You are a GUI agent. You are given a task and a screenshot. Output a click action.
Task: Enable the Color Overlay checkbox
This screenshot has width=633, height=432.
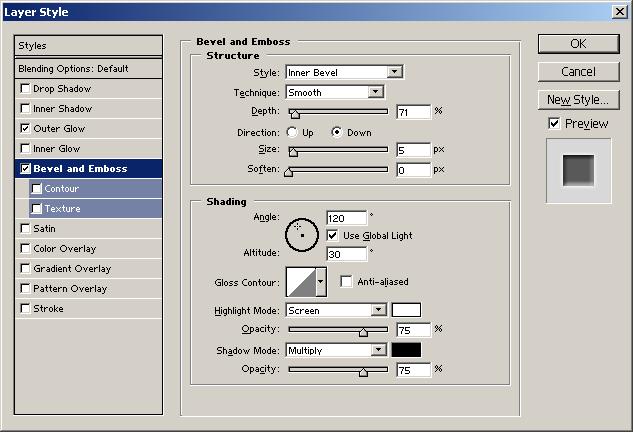tap(25, 248)
